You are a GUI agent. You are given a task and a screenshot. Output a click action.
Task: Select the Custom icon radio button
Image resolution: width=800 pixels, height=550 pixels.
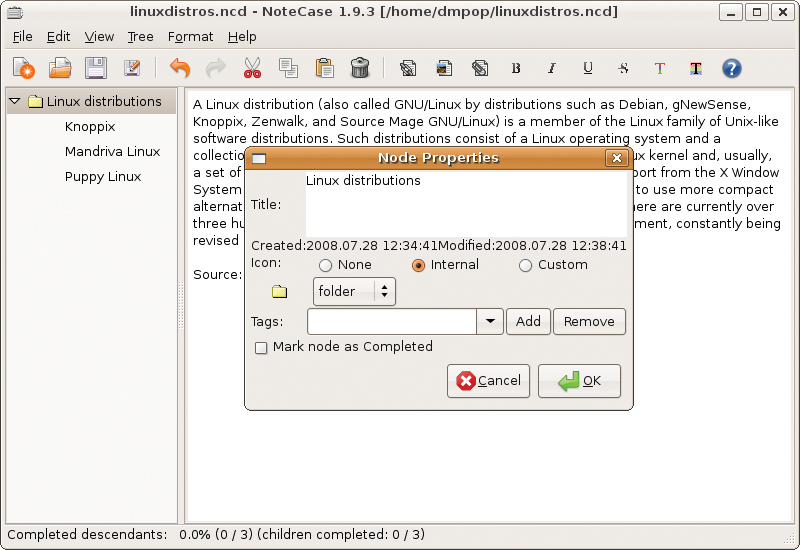pos(525,265)
